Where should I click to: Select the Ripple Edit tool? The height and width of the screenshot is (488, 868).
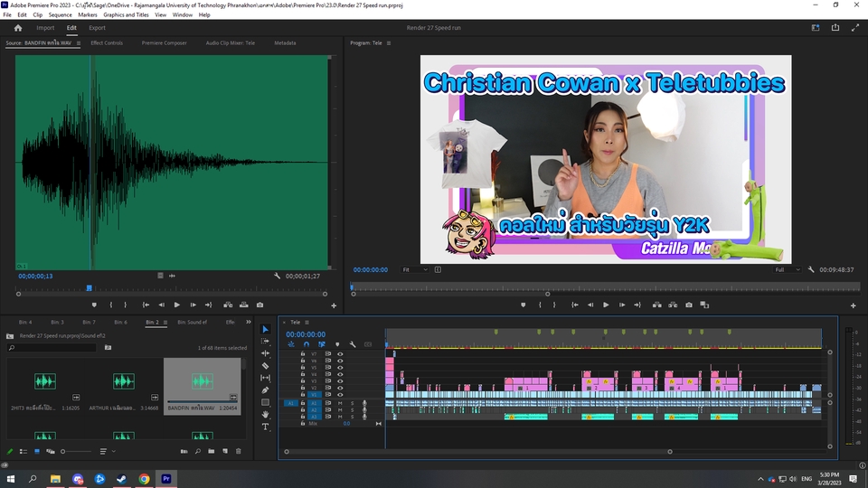[265, 353]
